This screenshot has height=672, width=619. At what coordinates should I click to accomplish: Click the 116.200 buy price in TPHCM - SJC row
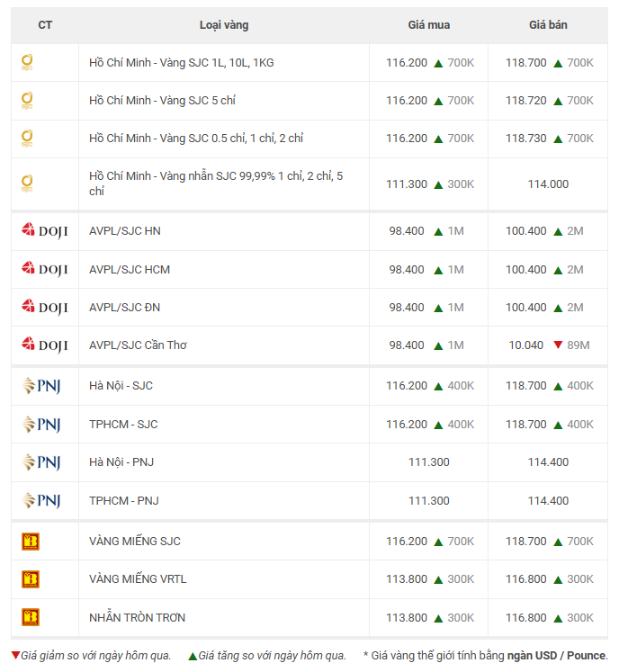point(407,425)
